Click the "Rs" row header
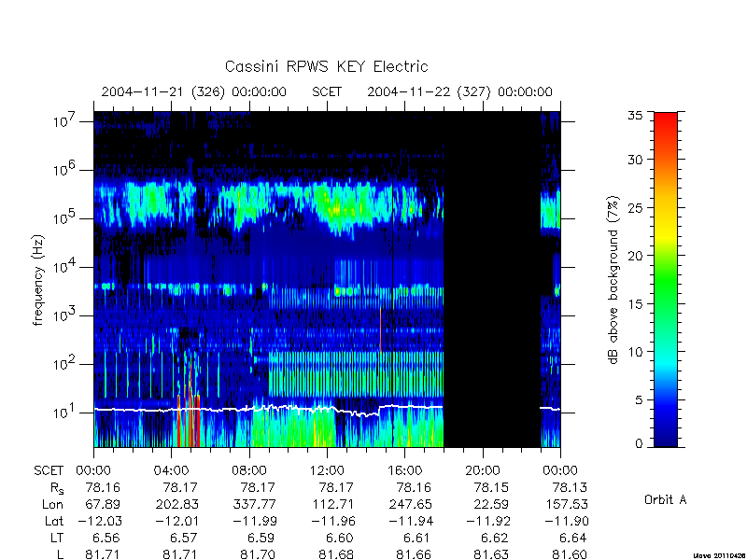747x560 pixels. 57,488
